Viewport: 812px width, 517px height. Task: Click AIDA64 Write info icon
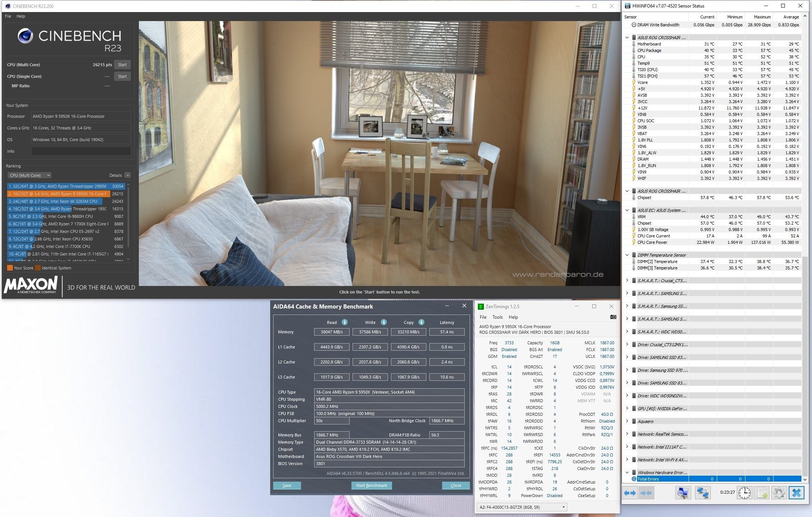tap(383, 322)
